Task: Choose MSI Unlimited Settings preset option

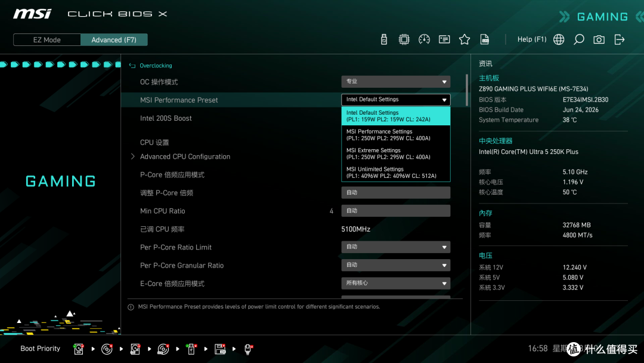Action: point(395,173)
